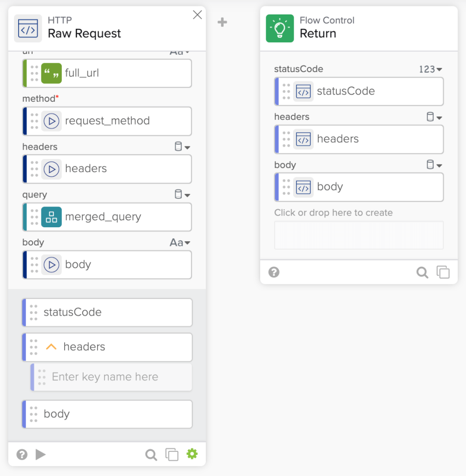Image resolution: width=466 pixels, height=476 pixels.
Task: Click the 'Enter key name here' field
Action: (112, 377)
